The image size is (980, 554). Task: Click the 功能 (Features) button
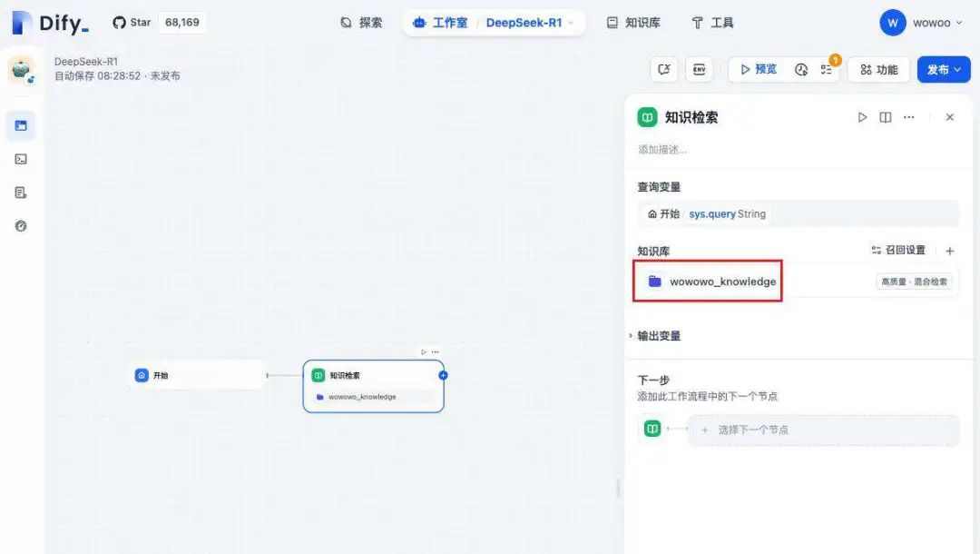point(878,69)
